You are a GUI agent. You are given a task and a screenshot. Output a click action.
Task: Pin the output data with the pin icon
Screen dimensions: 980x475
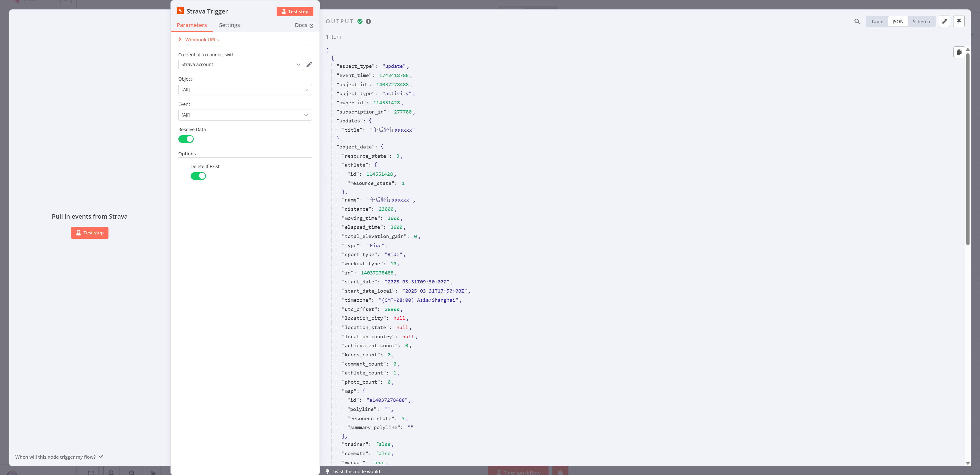[x=959, y=21]
